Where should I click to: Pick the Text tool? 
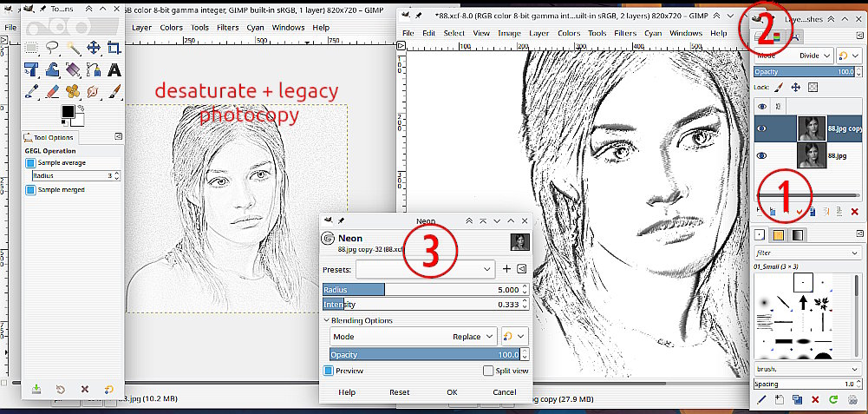(114, 70)
